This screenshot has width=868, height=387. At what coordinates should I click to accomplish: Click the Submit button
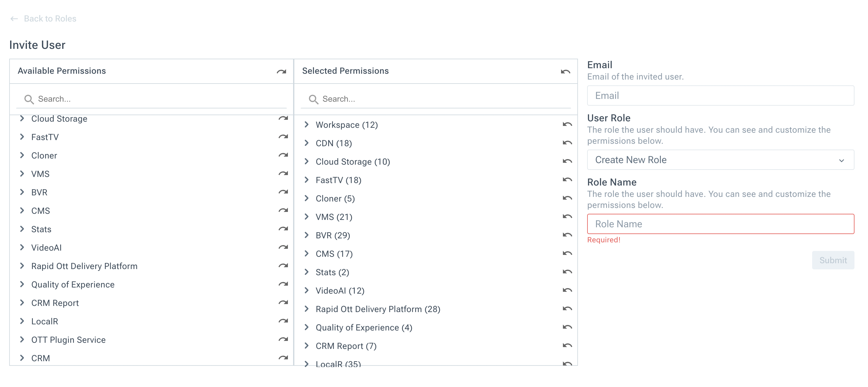point(833,260)
